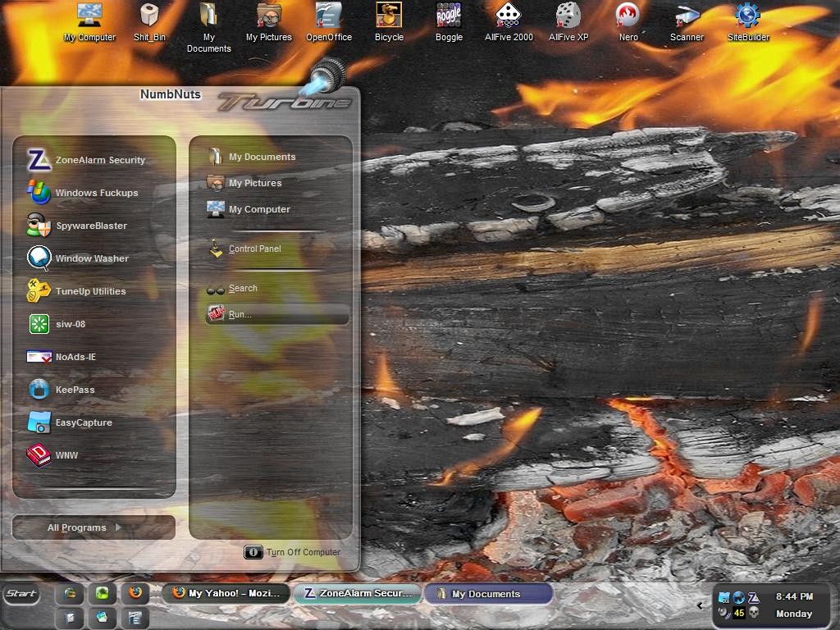Select the Bicycle game desktop icon
Image resolution: width=840 pixels, height=630 pixels.
(x=389, y=22)
